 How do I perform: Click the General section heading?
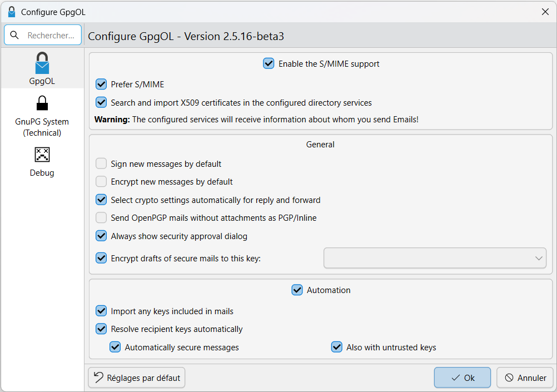(320, 145)
